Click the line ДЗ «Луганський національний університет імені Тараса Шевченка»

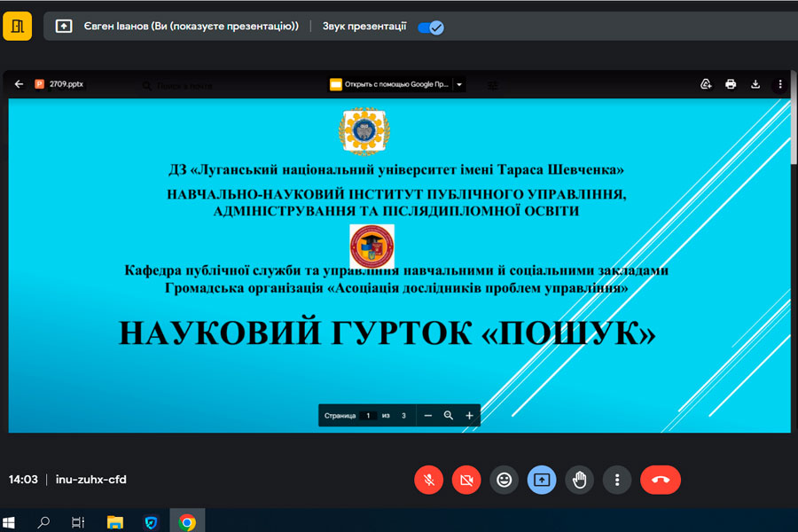coord(396,169)
